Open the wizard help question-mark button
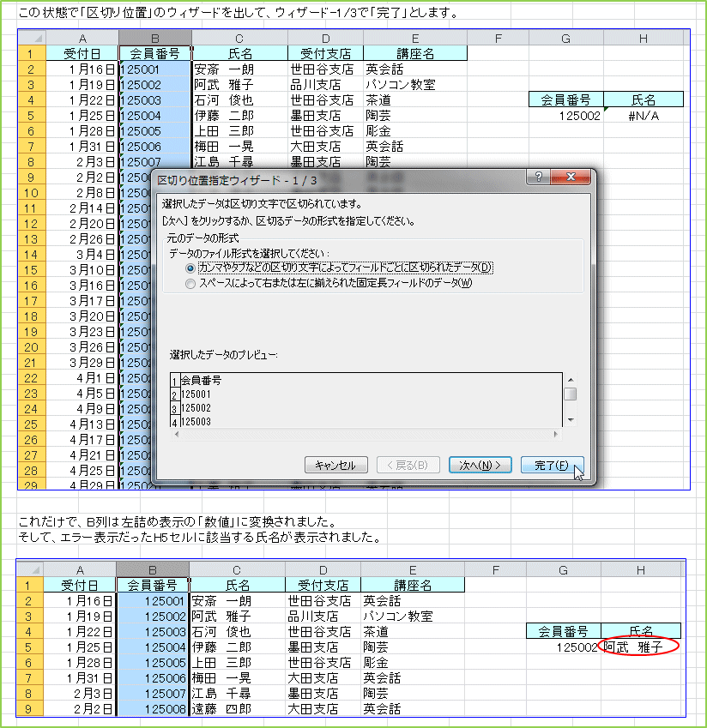Image resolution: width=707 pixels, height=728 pixels. point(538,177)
